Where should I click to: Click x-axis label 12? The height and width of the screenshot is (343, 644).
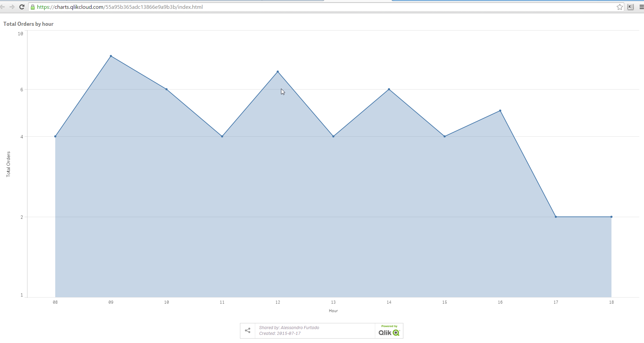click(x=278, y=302)
